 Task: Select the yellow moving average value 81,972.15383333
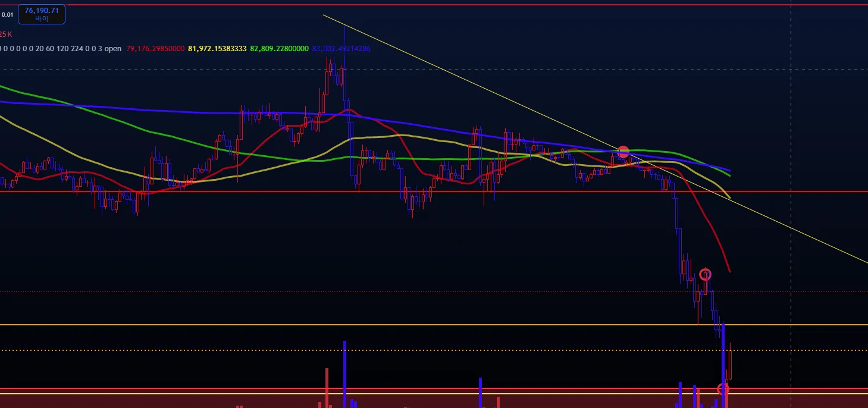click(x=217, y=49)
